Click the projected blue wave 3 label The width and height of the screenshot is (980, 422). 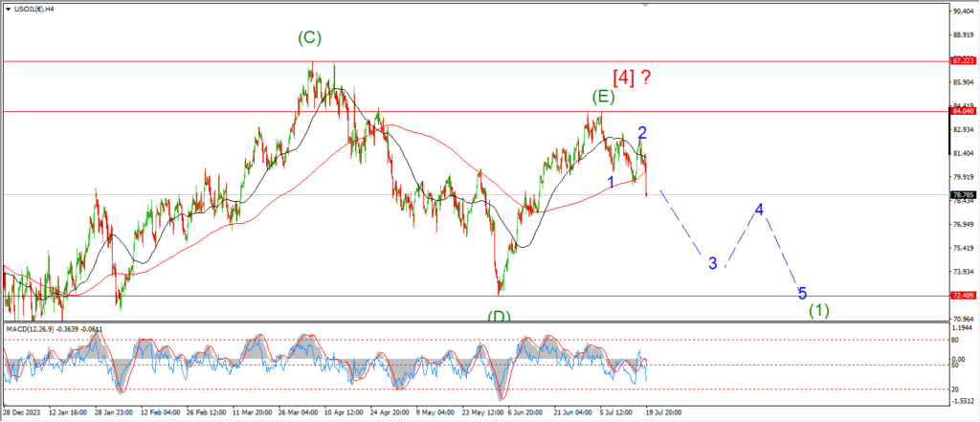(713, 263)
